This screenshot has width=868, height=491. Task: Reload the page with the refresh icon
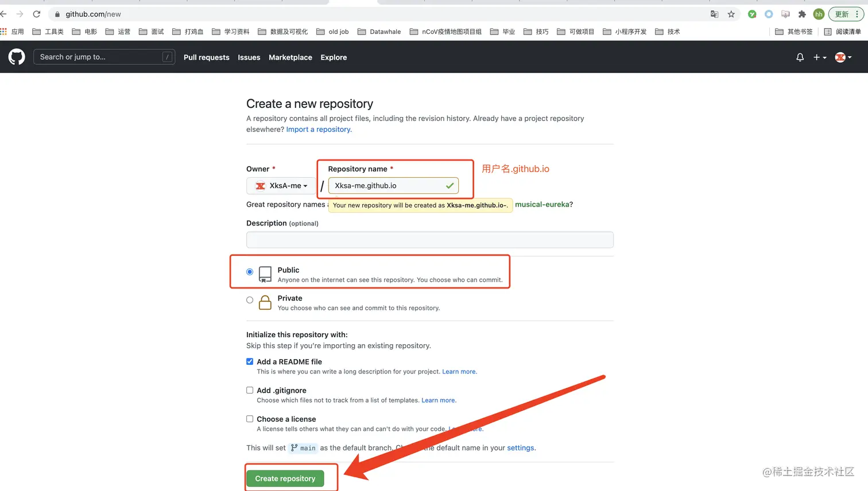(37, 14)
